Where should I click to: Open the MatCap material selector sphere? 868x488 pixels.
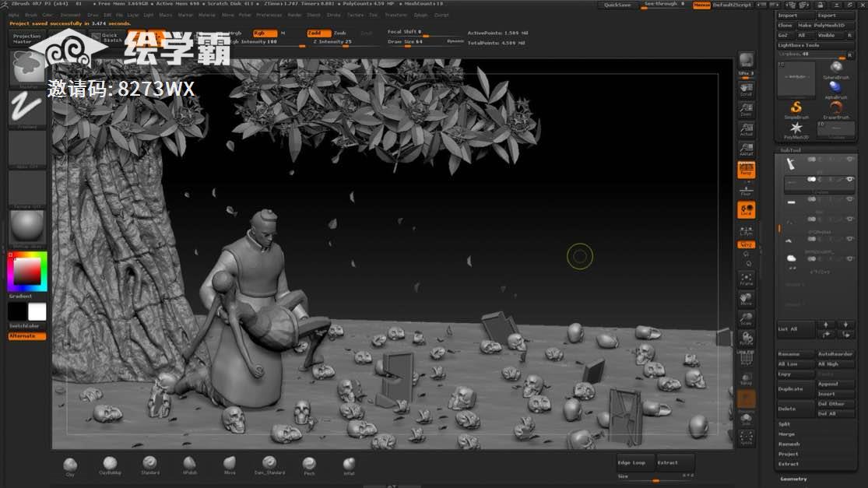pyautogui.click(x=27, y=227)
